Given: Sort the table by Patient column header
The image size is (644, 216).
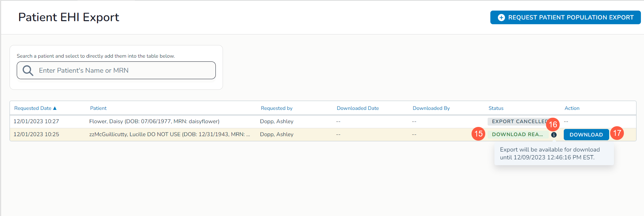Looking at the screenshot, I should (x=98, y=108).
